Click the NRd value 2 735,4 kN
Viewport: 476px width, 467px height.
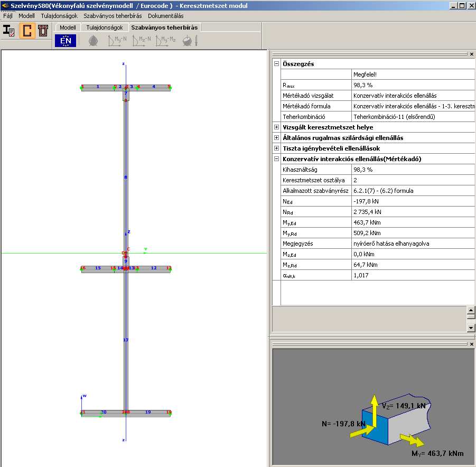point(413,212)
